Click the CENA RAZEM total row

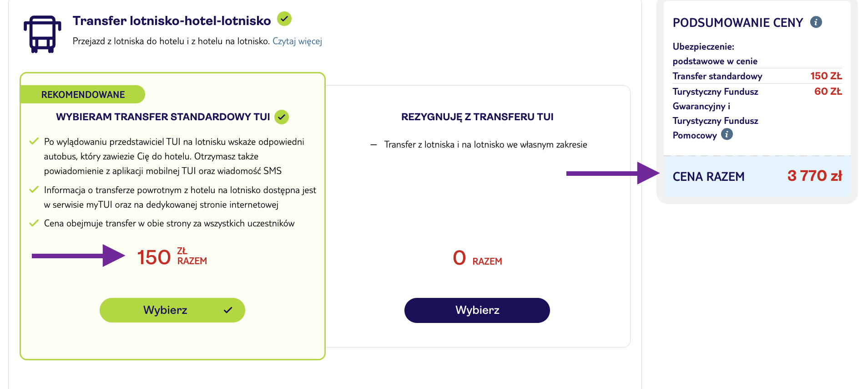[x=757, y=176]
